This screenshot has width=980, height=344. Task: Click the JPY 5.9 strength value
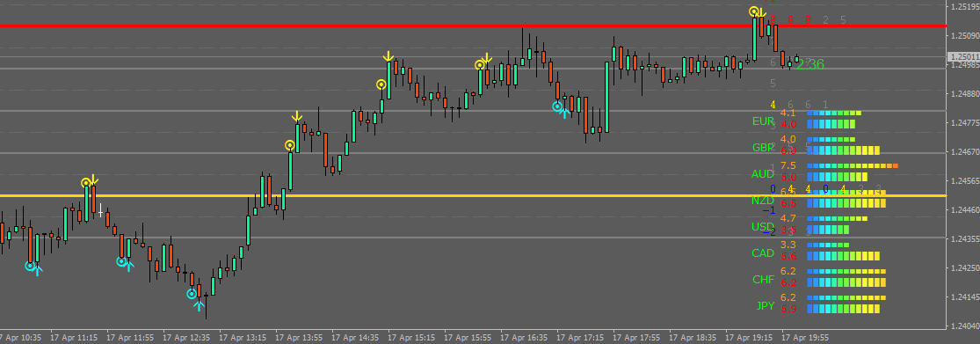click(x=788, y=309)
